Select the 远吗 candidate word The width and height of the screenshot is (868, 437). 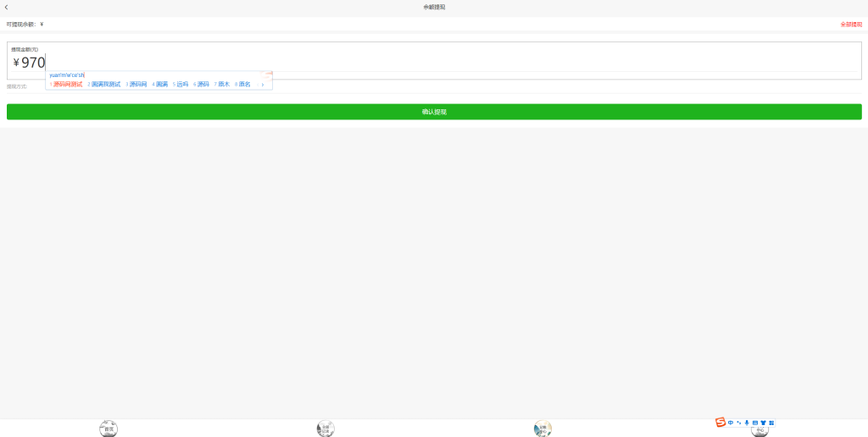(182, 85)
